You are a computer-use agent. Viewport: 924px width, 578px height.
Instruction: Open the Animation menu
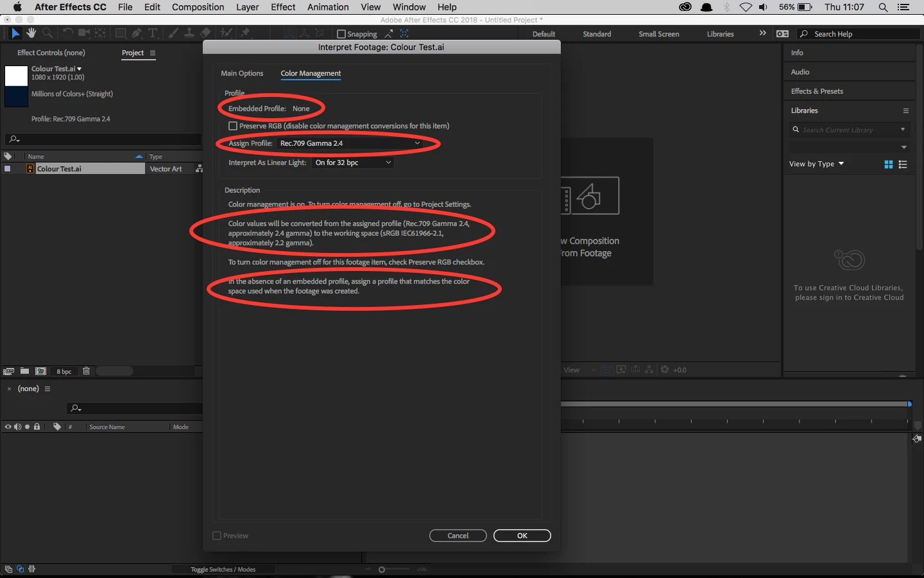pyautogui.click(x=328, y=7)
